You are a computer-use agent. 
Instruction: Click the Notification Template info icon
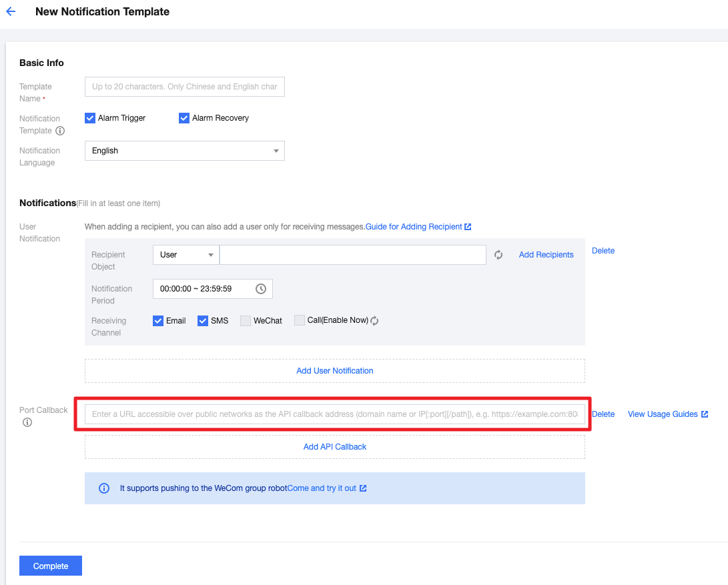click(x=60, y=131)
